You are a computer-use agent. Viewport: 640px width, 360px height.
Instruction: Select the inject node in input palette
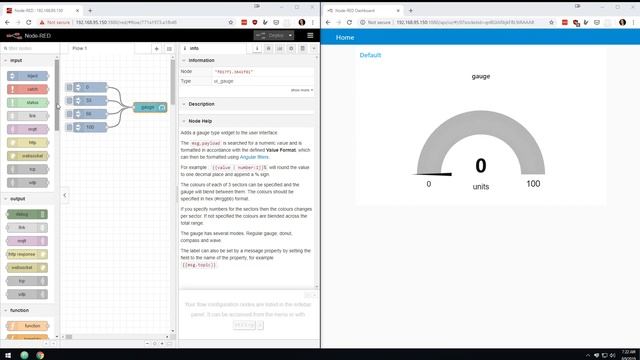point(28,76)
